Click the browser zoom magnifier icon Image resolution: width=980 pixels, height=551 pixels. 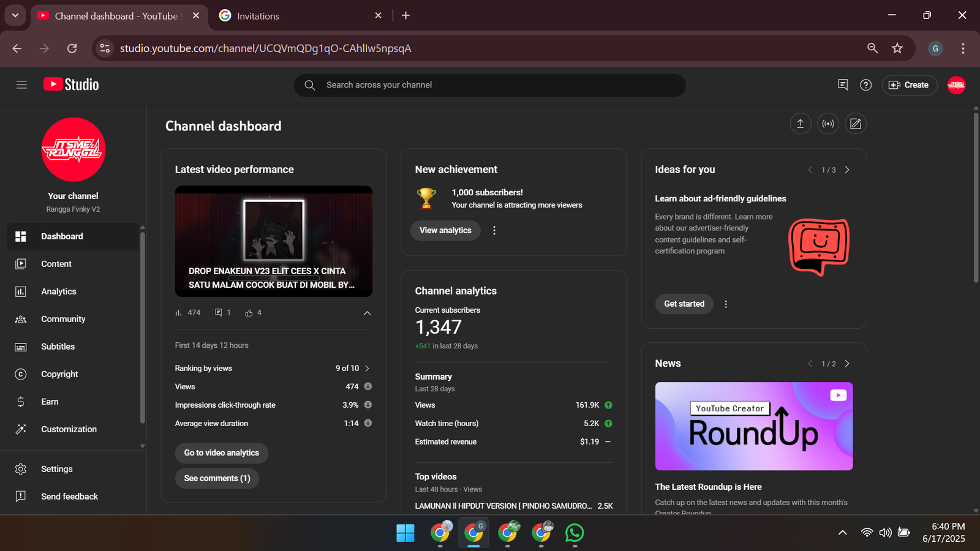(873, 48)
